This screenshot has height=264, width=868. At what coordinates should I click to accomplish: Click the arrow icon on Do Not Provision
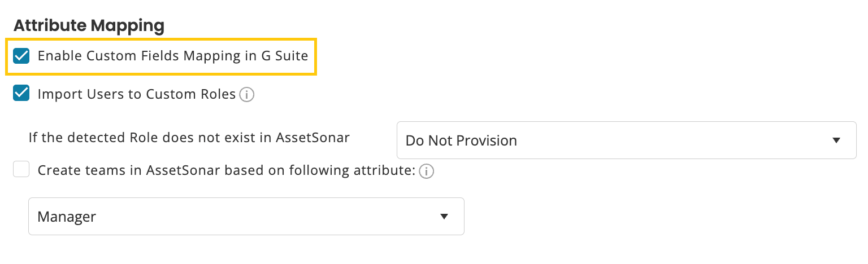(x=836, y=140)
